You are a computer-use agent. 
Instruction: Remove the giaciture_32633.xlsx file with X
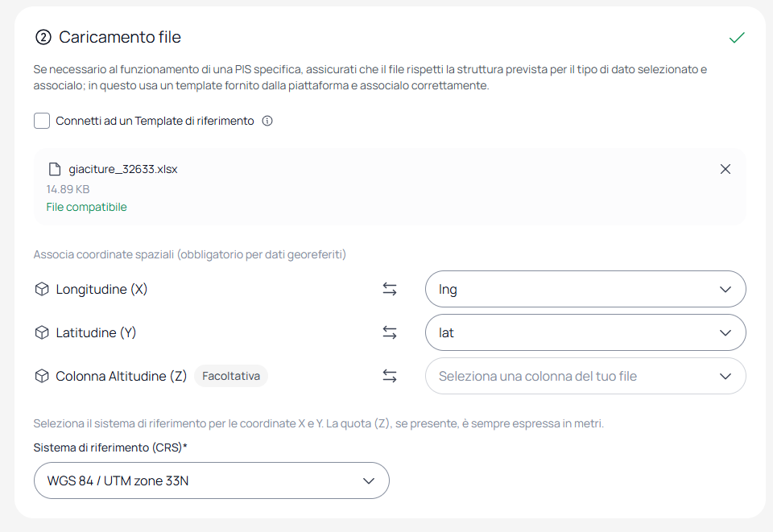pos(725,169)
